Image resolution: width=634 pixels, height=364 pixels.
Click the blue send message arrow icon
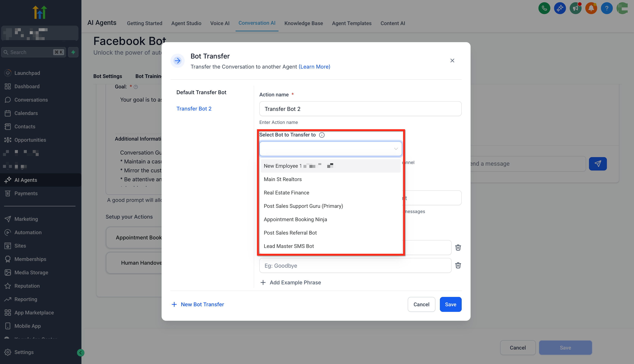pos(598,164)
